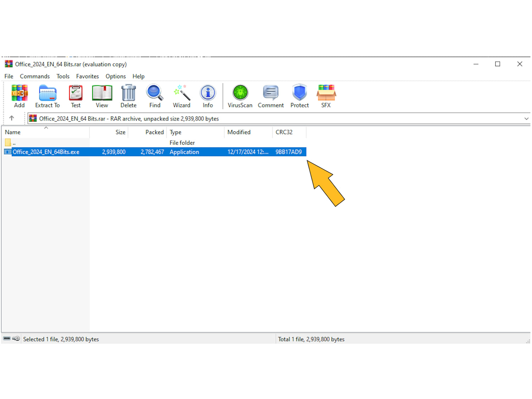The width and height of the screenshot is (532, 399).
Task: Click the Add archive toolbar icon
Action: tap(20, 96)
